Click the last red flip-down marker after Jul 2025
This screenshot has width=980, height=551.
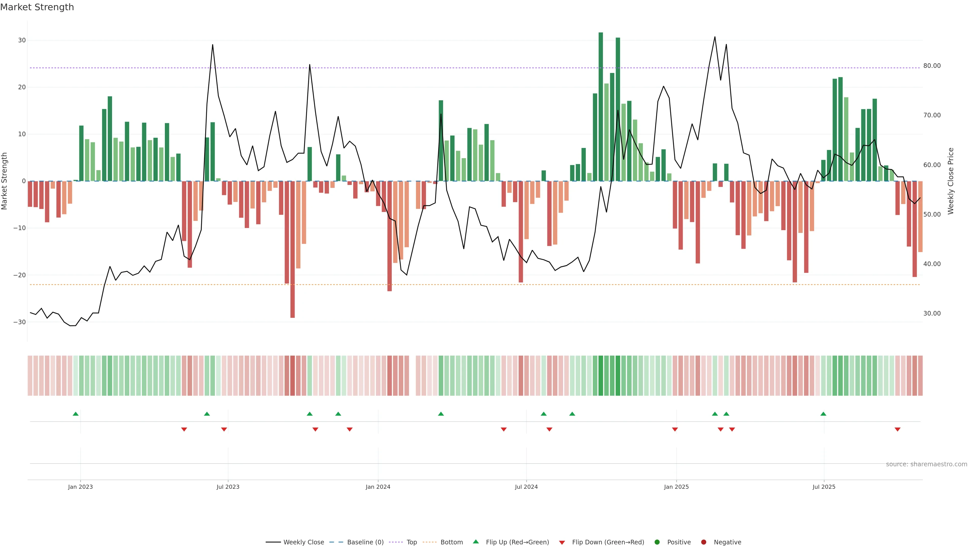(x=898, y=429)
